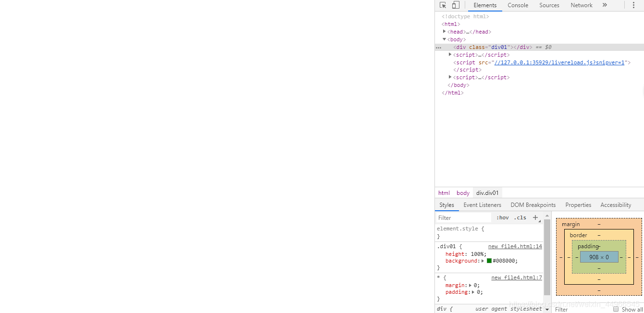Switch to the Console tab
The image size is (644, 313).
(x=518, y=5)
